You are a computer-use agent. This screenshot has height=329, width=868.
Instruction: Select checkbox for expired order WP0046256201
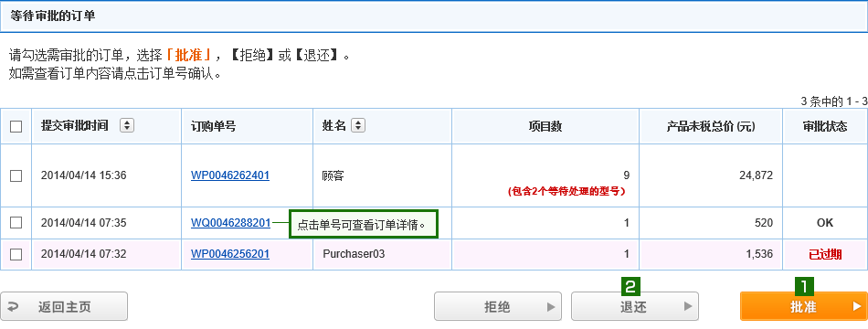[x=16, y=254]
